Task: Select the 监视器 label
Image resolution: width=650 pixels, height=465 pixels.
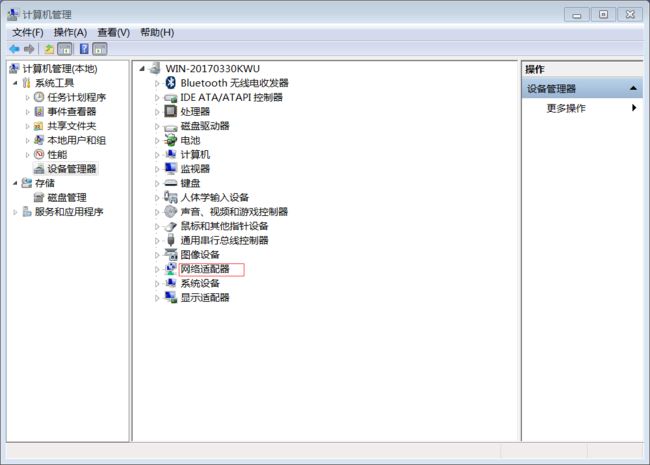Action: pyautogui.click(x=195, y=169)
